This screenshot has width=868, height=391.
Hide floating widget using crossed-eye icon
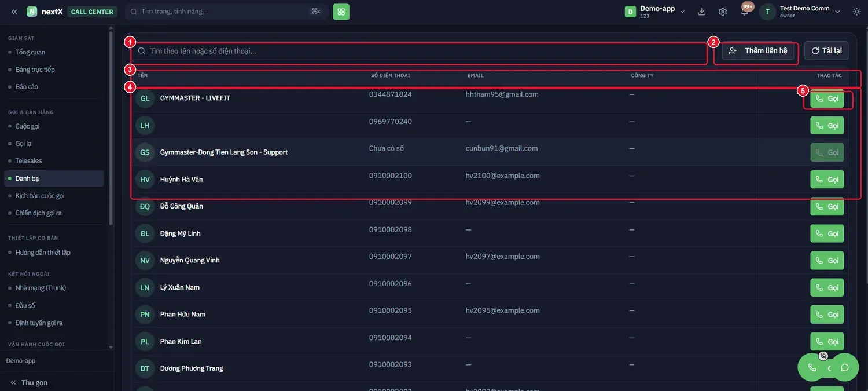click(823, 356)
